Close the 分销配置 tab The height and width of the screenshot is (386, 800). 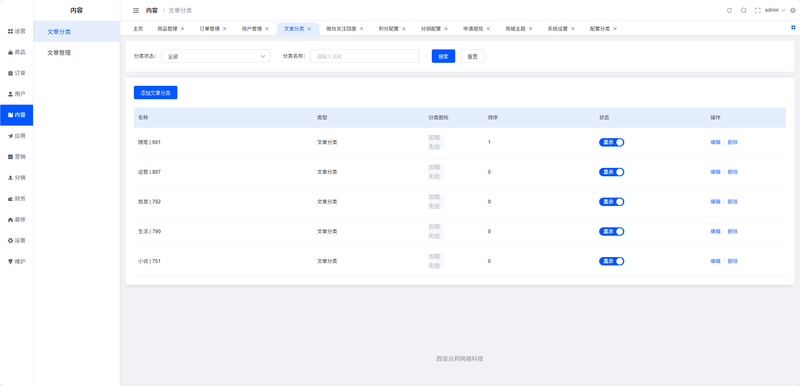pos(446,29)
